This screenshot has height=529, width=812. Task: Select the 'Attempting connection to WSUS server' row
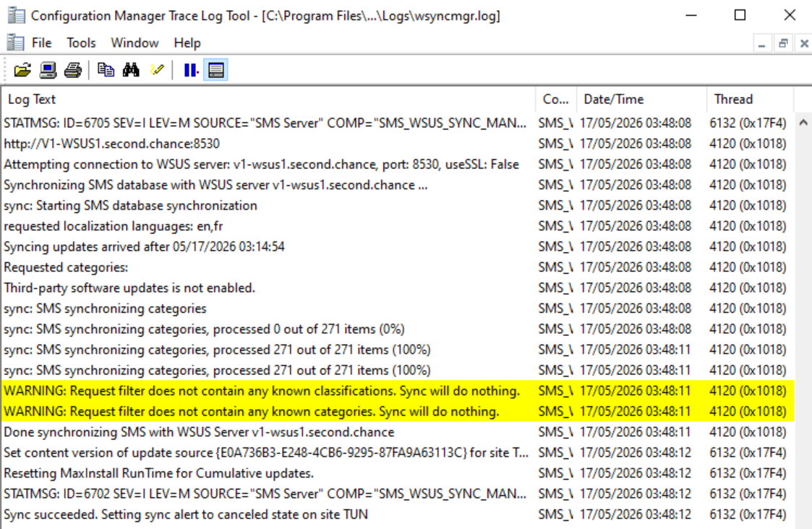tap(397, 165)
